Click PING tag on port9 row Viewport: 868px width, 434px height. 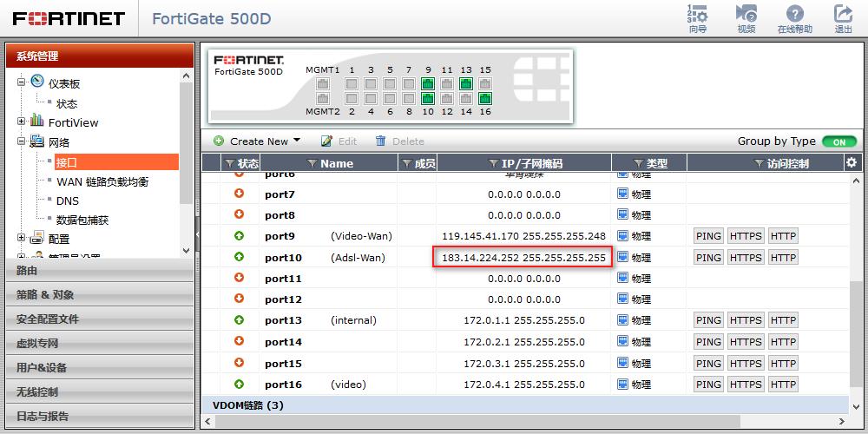tap(708, 236)
